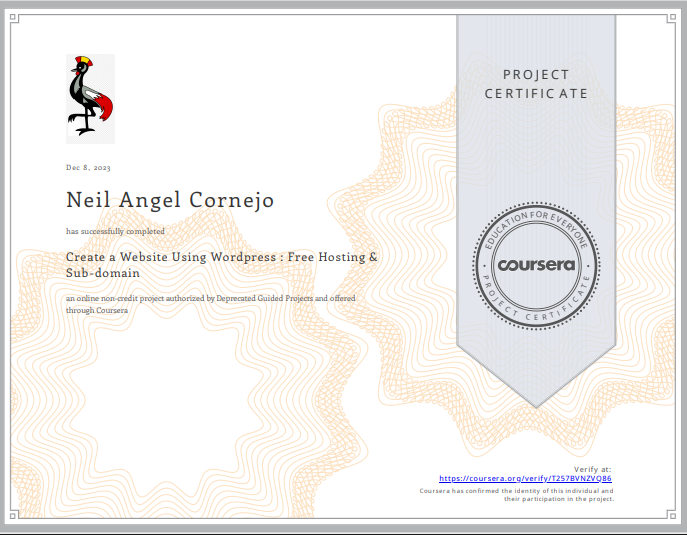Click the 'their participation in the project' line
Screen dimensions: 687x535
tap(557, 498)
